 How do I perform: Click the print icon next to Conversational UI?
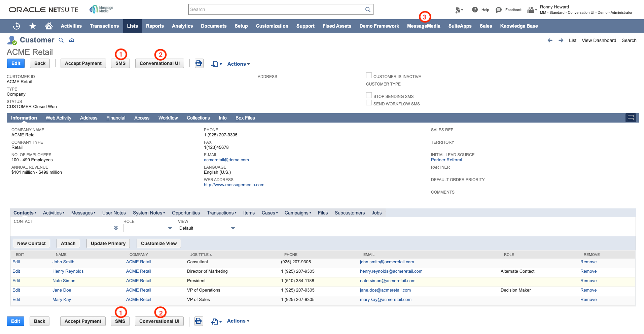tap(199, 63)
